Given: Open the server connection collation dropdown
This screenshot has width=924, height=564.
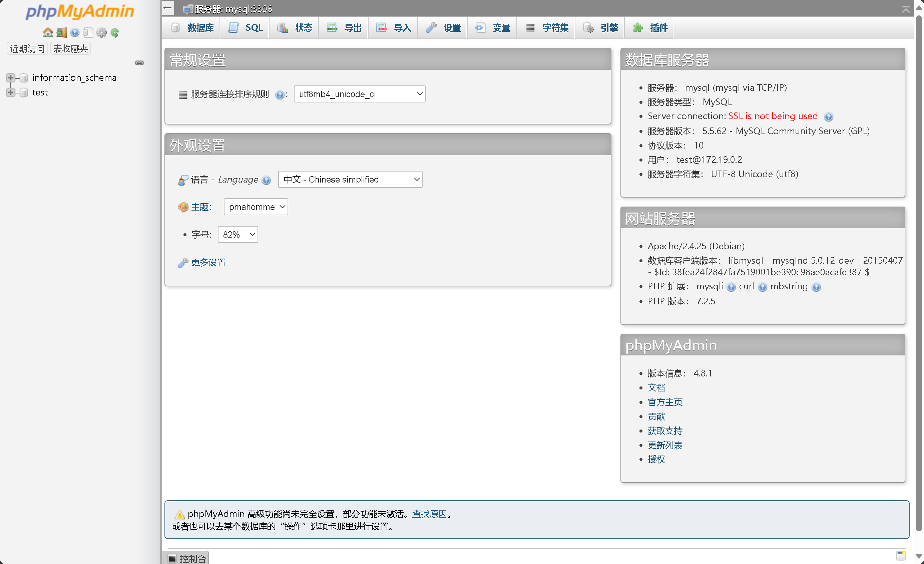Looking at the screenshot, I should coord(359,94).
